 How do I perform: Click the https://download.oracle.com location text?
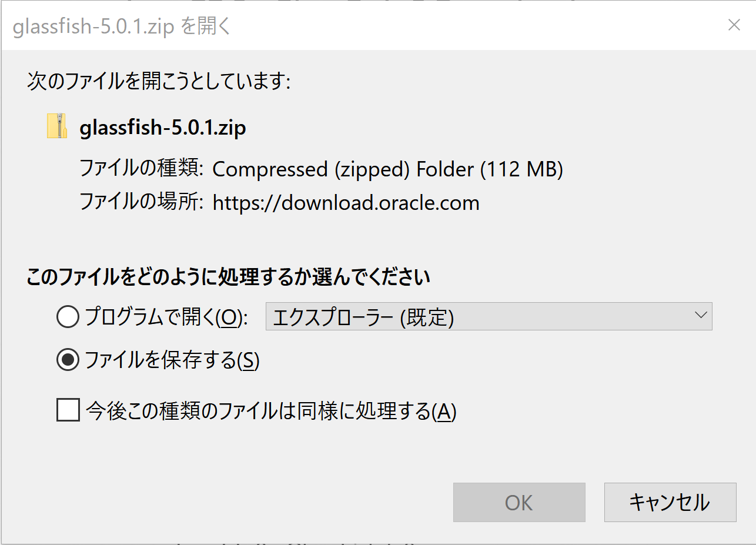click(x=346, y=203)
